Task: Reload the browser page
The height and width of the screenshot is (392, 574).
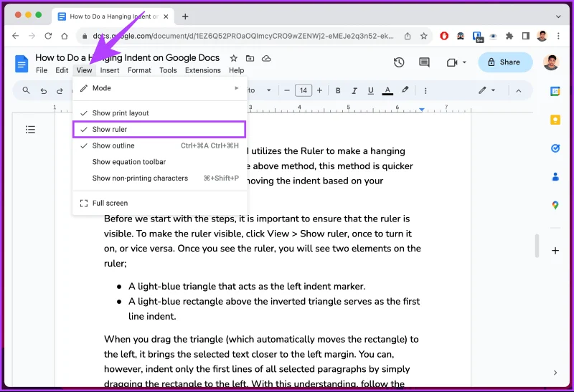Action: [x=48, y=36]
